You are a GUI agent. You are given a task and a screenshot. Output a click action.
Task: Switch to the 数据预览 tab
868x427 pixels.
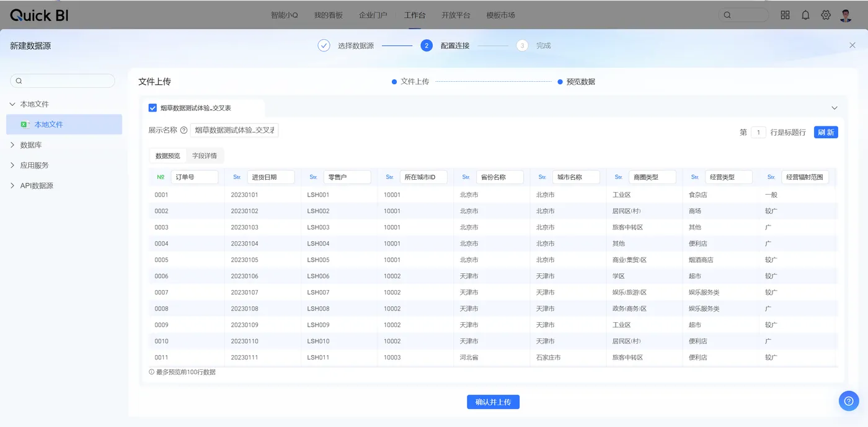tap(167, 156)
